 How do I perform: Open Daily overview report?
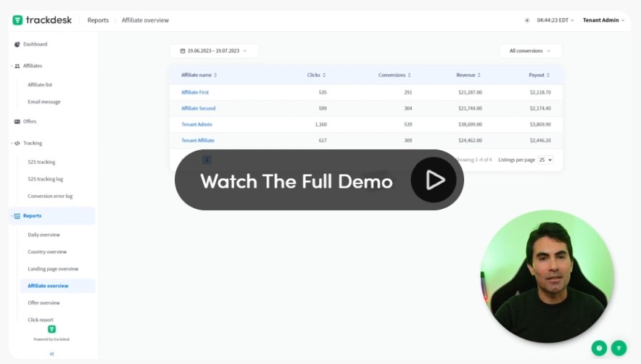point(44,235)
